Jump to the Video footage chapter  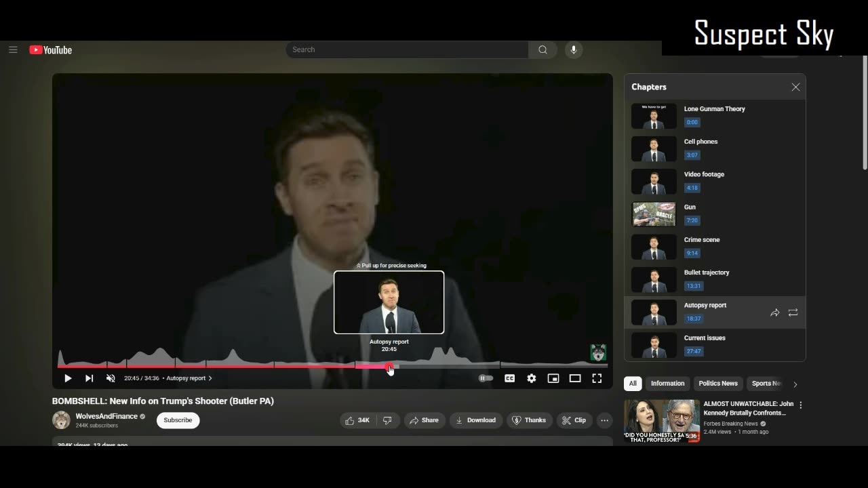[715, 181]
